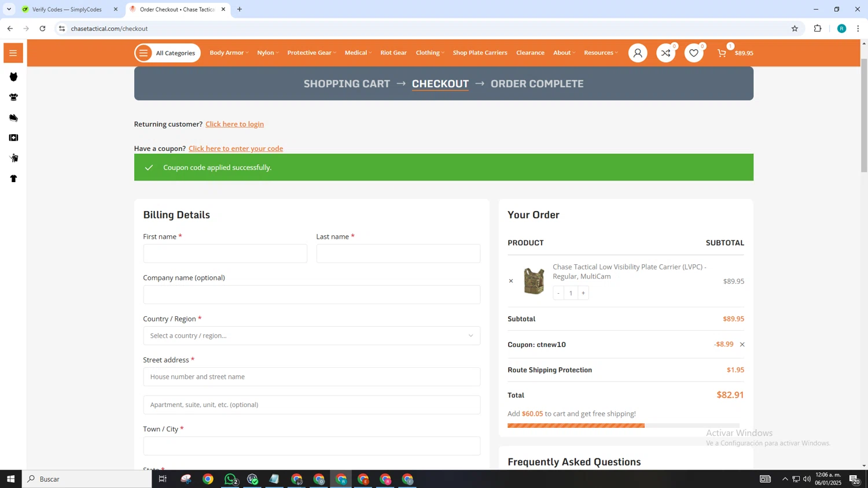Open the account user profile icon
868x488 pixels.
[x=638, y=53]
